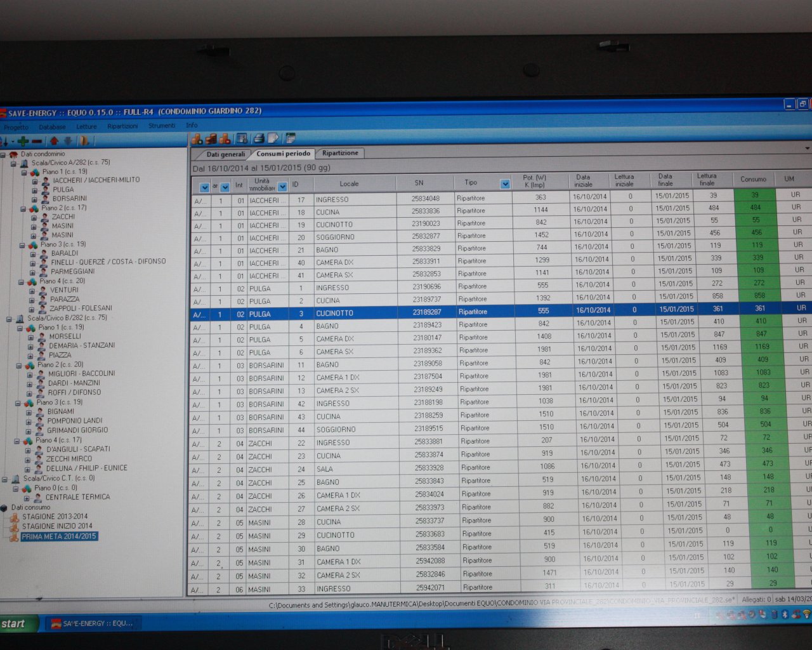Screen dimensions: 812x650
Task: Click the red up arrow icon
Action: click(54, 141)
